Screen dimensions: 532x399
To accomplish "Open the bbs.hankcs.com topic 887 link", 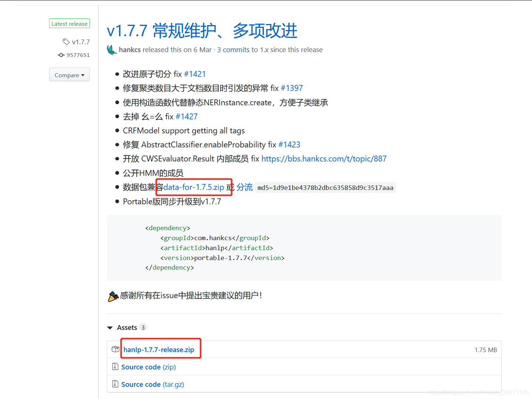I will [324, 158].
